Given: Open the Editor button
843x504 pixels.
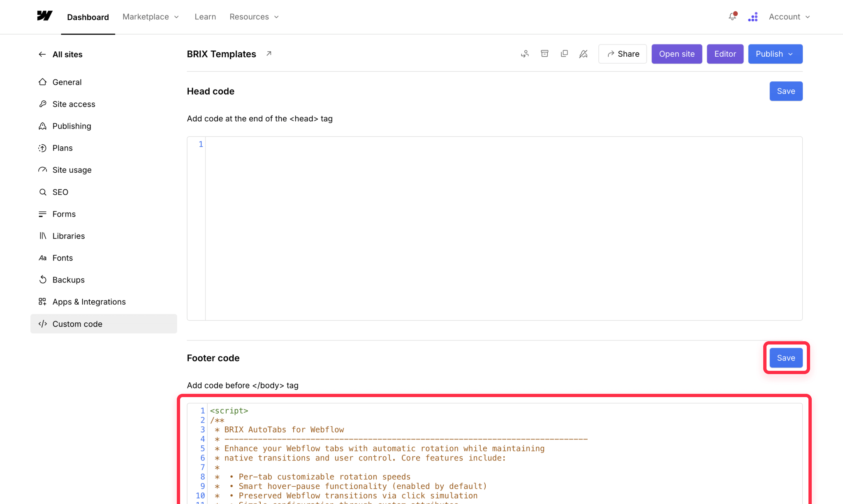Looking at the screenshot, I should tap(725, 54).
